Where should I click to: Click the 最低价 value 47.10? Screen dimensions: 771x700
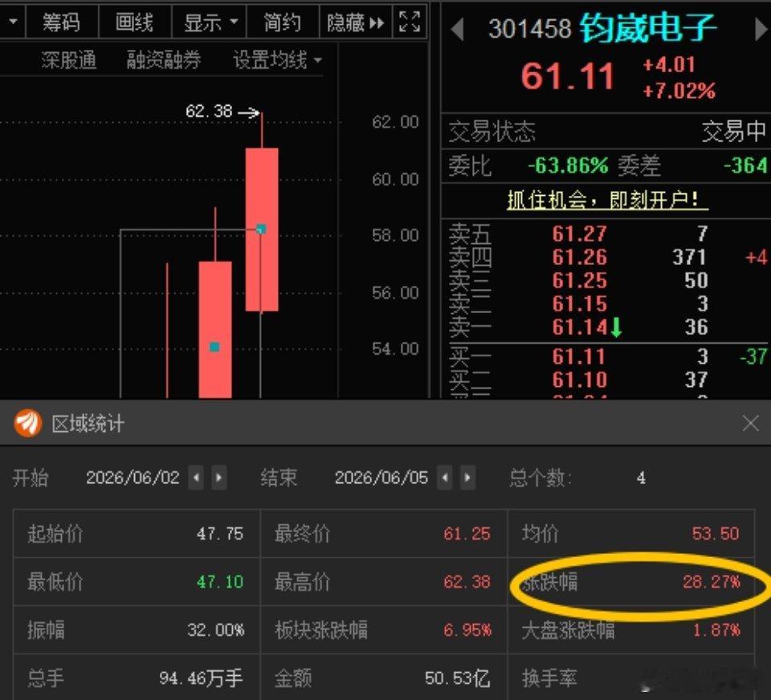[x=220, y=581]
